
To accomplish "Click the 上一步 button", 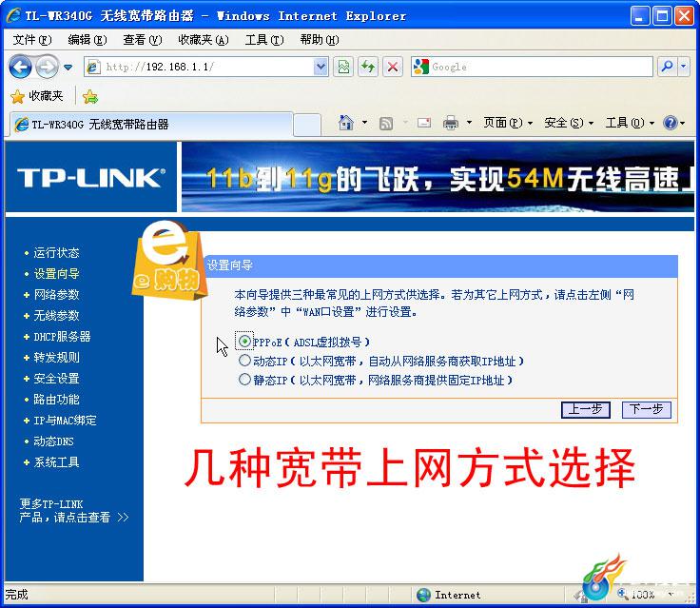I will (585, 410).
